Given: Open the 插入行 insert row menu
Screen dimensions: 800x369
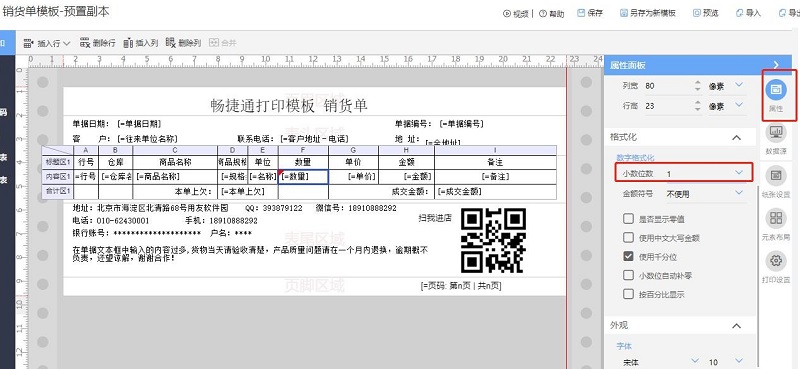Looking at the screenshot, I should (46, 43).
